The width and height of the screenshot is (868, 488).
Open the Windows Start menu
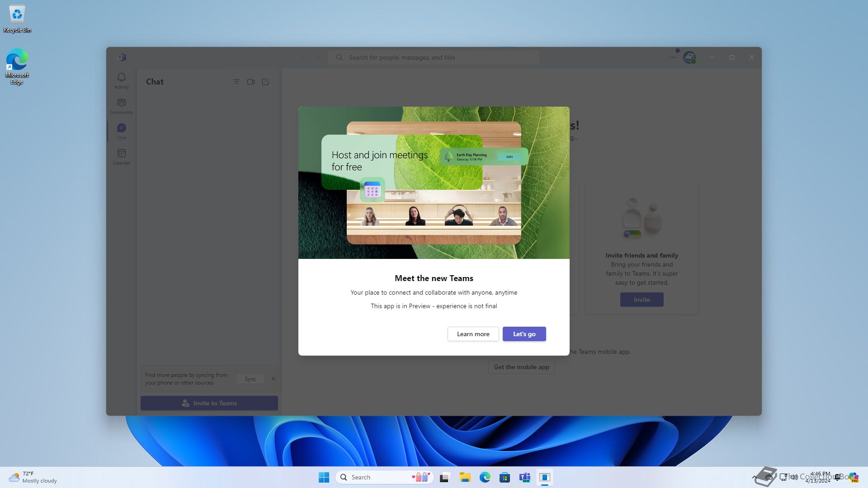click(x=324, y=477)
